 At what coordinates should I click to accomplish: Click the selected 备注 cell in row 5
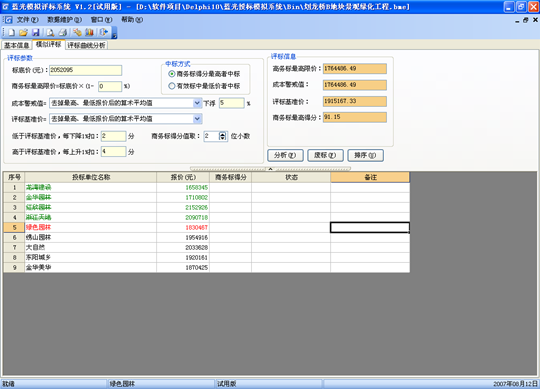(x=370, y=227)
